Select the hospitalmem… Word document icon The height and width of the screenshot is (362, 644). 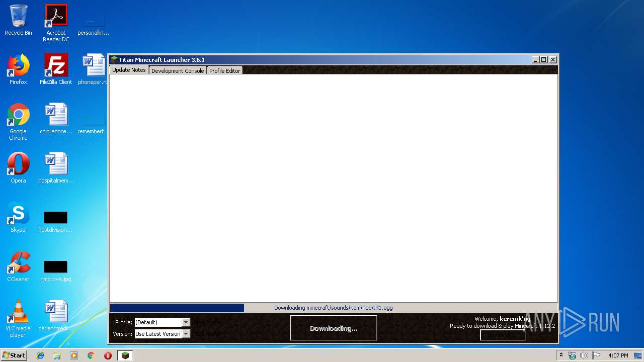tap(56, 168)
